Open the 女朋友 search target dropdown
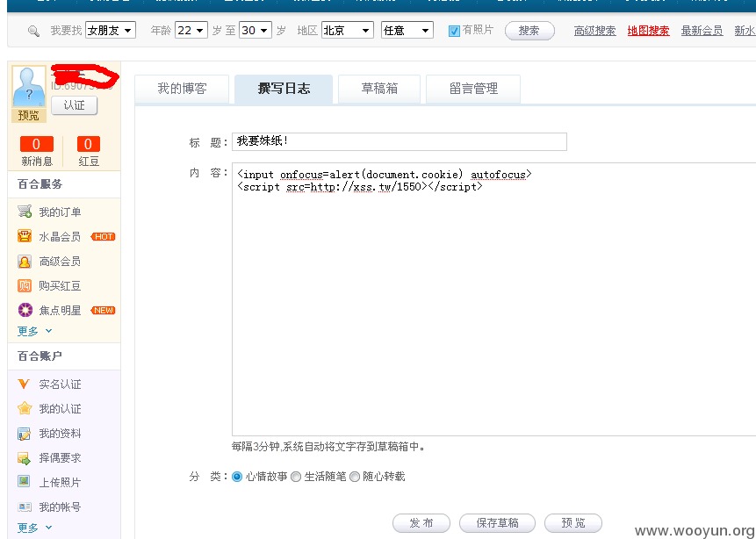756x539 pixels. click(111, 31)
